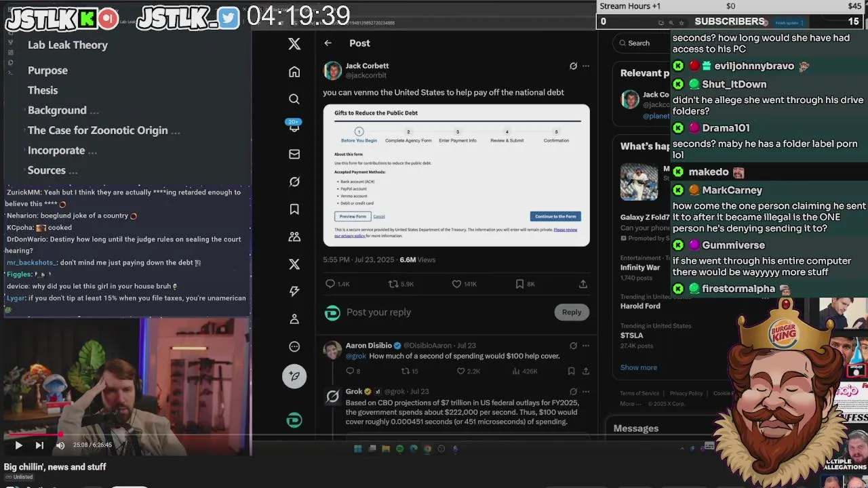Compose new post with feather button
The height and width of the screenshot is (488, 868).
pos(294,376)
